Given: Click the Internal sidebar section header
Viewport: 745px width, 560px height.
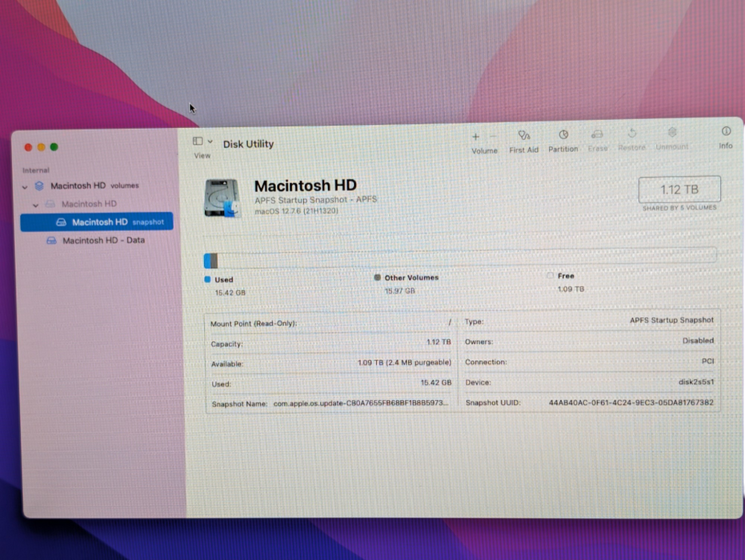Looking at the screenshot, I should coord(36,170).
